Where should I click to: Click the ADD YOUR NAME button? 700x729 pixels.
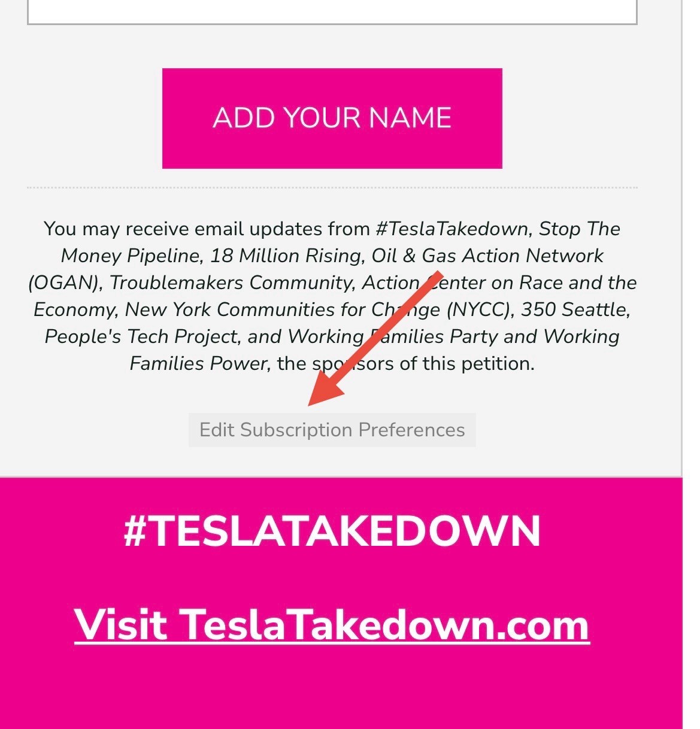[x=332, y=118]
